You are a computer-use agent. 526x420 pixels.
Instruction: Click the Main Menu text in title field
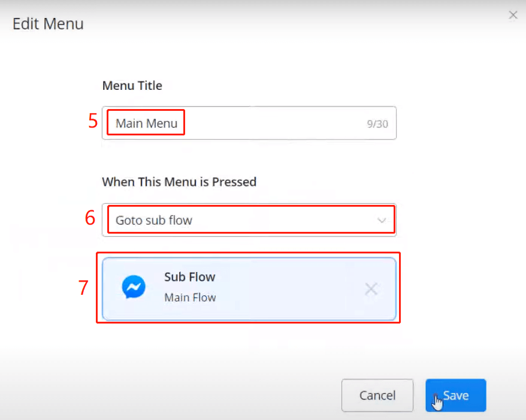click(x=147, y=123)
